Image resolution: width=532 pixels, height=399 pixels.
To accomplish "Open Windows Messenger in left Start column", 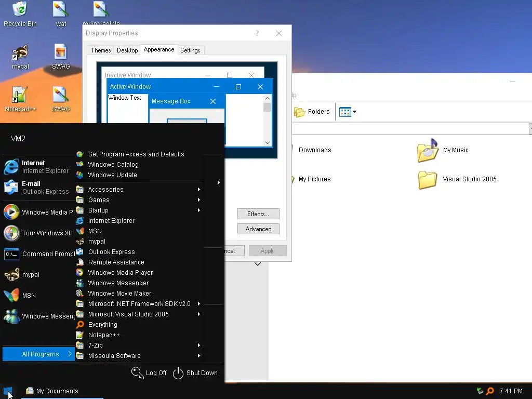I will coord(38,316).
